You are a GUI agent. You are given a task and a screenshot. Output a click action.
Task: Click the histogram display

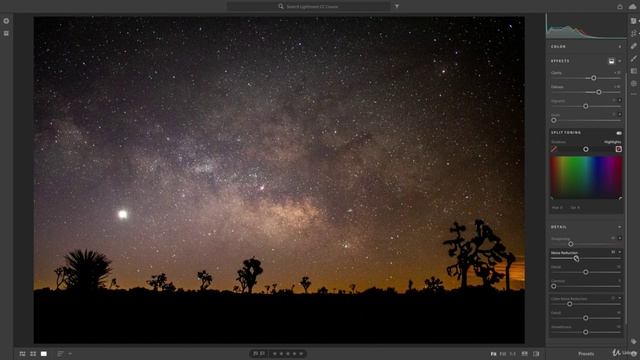586,27
